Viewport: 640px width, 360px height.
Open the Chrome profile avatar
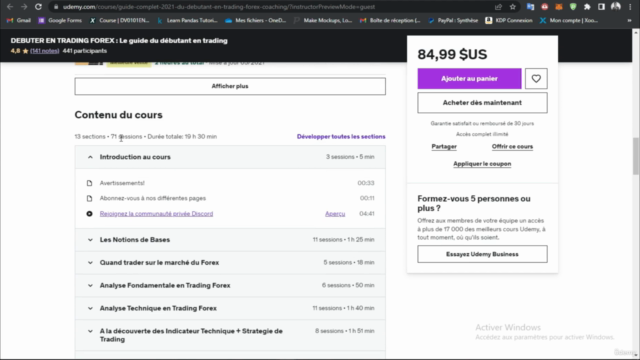pos(616,7)
